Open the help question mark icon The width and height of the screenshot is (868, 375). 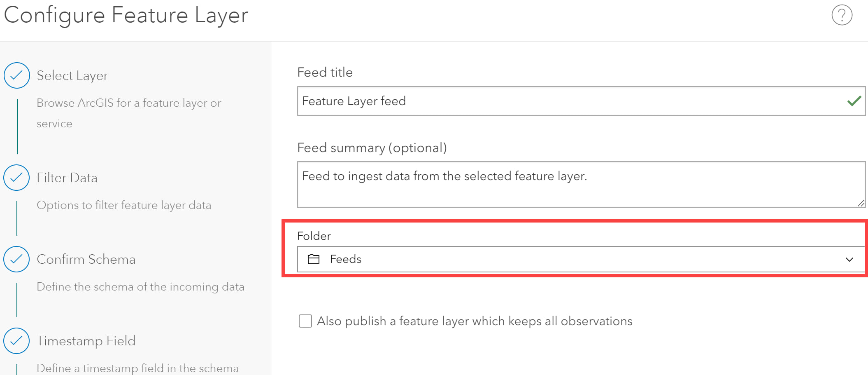[x=842, y=15]
